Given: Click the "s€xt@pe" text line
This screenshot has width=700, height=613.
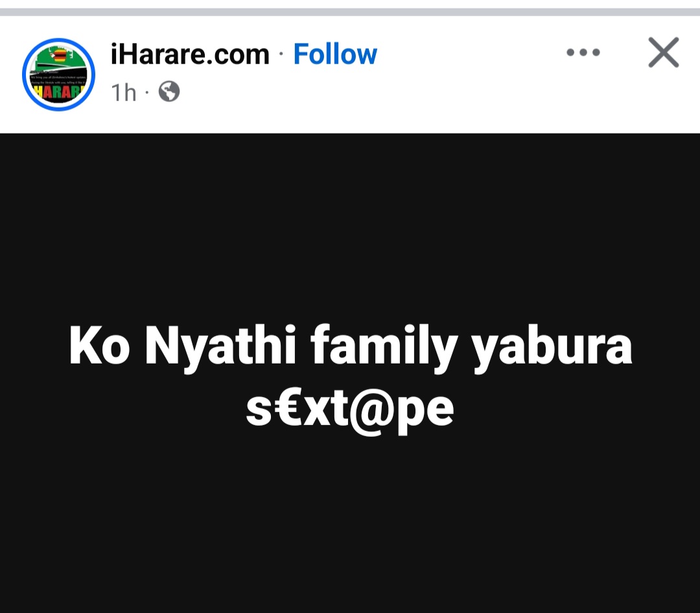Looking at the screenshot, I should (350, 410).
